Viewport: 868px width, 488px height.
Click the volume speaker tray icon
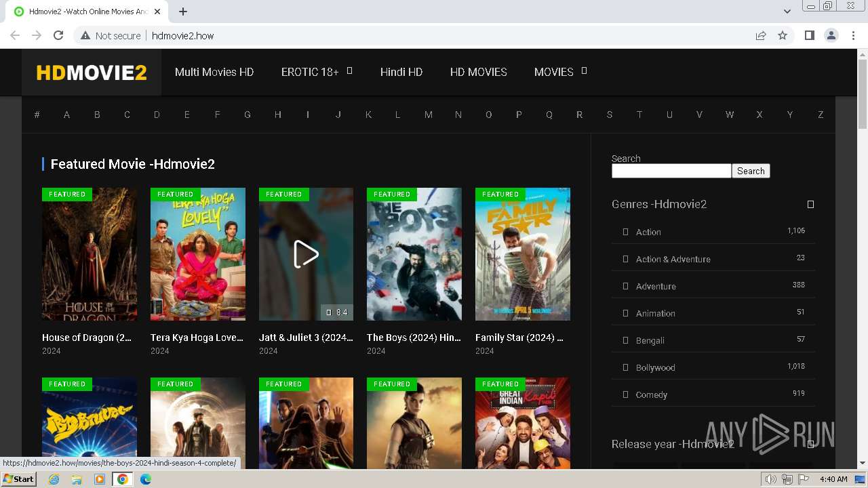[x=771, y=479]
